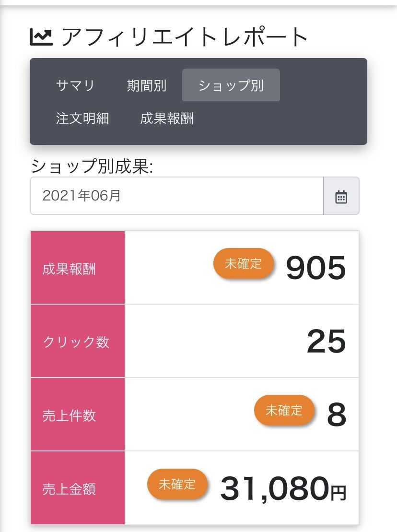Open the 期間別 tab

click(x=146, y=85)
